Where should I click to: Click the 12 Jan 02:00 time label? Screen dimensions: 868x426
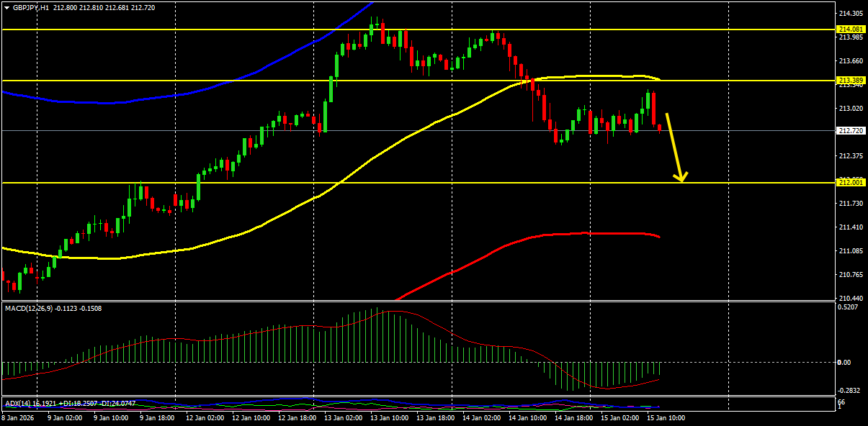(205, 418)
